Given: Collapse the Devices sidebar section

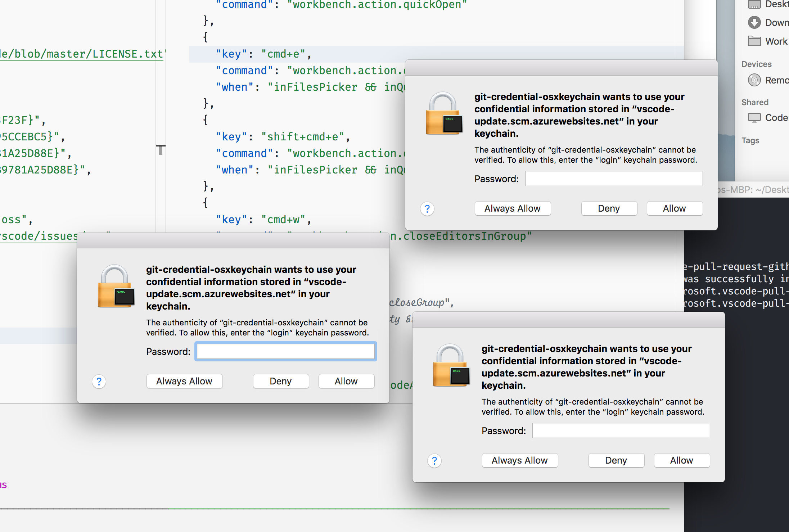Looking at the screenshot, I should (x=756, y=64).
